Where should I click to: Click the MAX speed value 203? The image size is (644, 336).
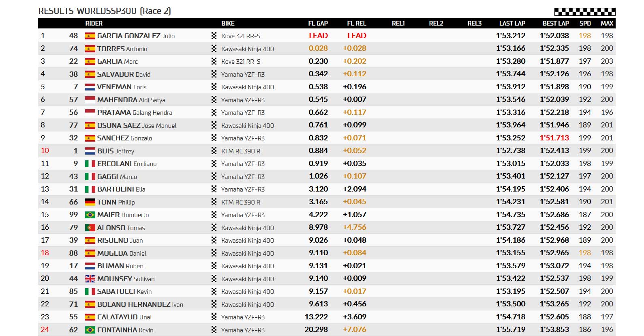click(607, 61)
